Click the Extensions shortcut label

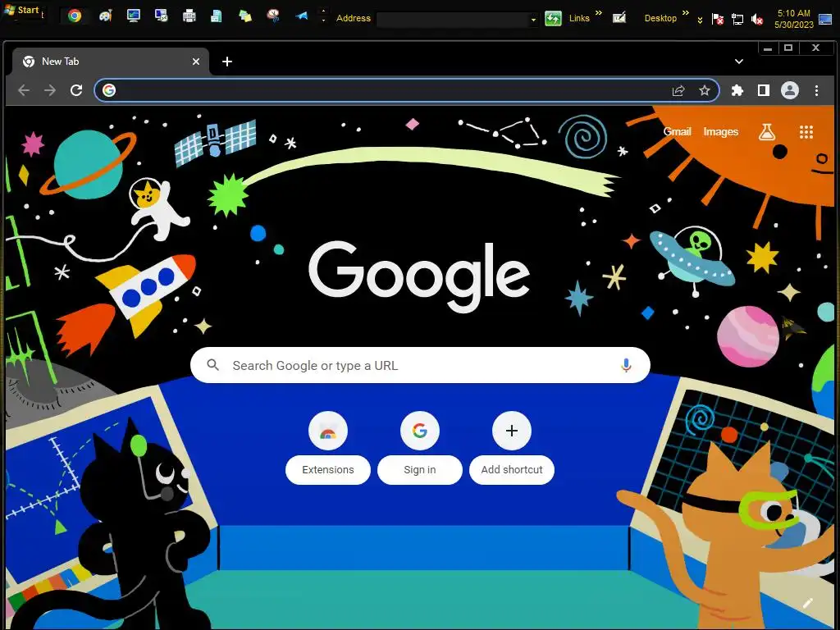[x=328, y=470]
